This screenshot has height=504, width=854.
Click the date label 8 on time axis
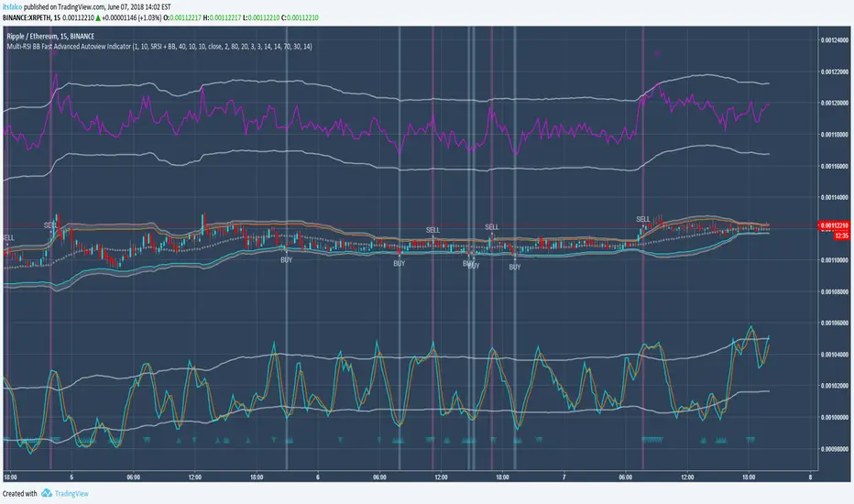pos(810,477)
